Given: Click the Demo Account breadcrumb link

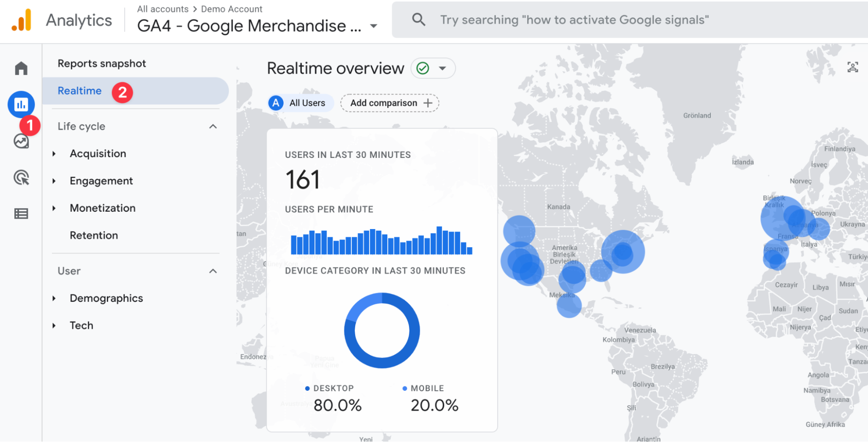Looking at the screenshot, I should (231, 9).
